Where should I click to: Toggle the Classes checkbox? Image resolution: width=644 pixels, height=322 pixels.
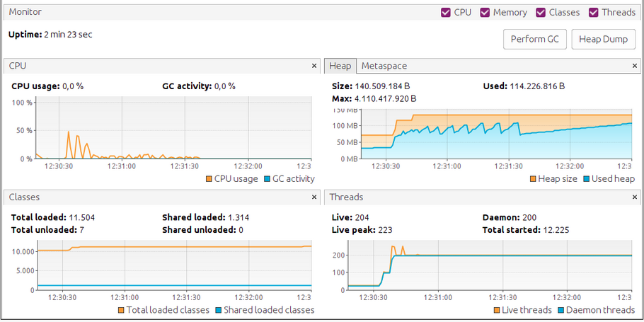click(x=541, y=12)
